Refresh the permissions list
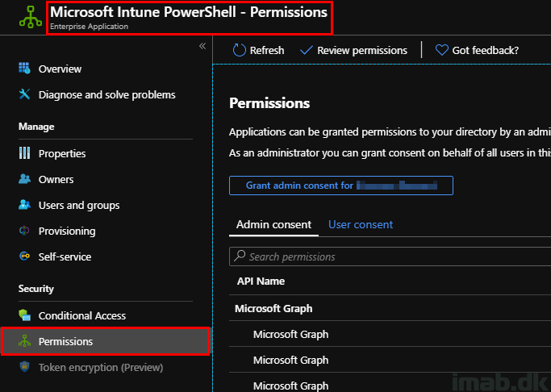The width and height of the screenshot is (551, 392). [258, 50]
